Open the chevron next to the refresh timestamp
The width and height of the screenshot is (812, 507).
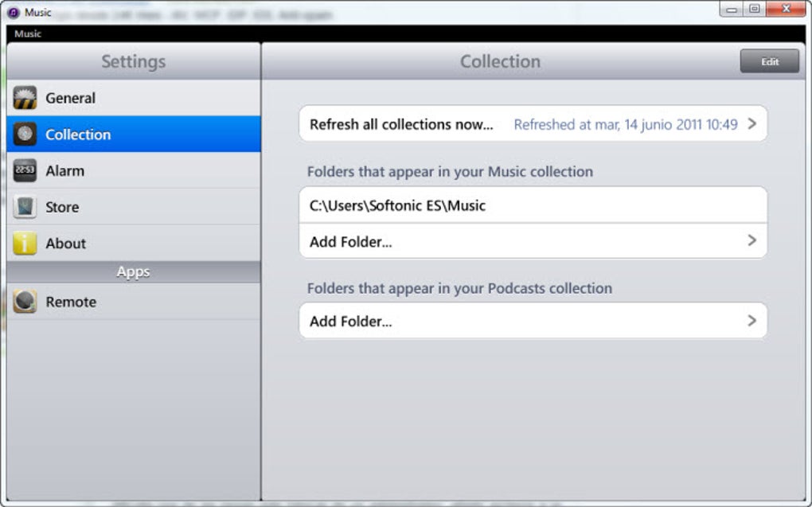click(752, 124)
